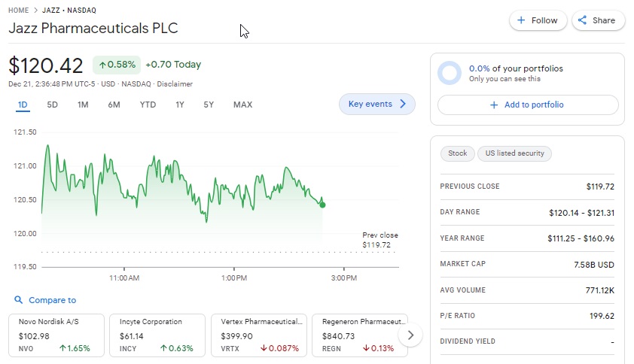Switch to YTD chart view
The height and width of the screenshot is (364, 634).
[148, 105]
